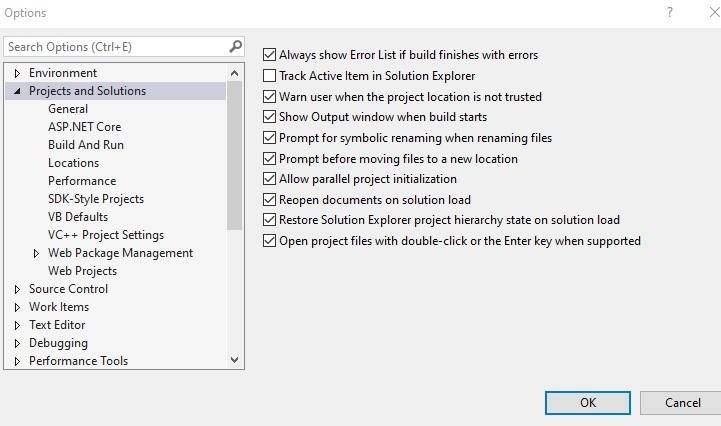
Task: Expand the Text Editor node
Action: point(17,325)
